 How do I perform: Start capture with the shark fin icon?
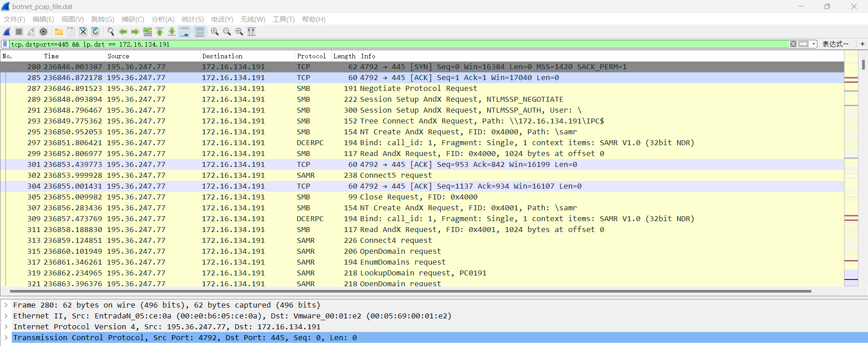pyautogui.click(x=7, y=32)
